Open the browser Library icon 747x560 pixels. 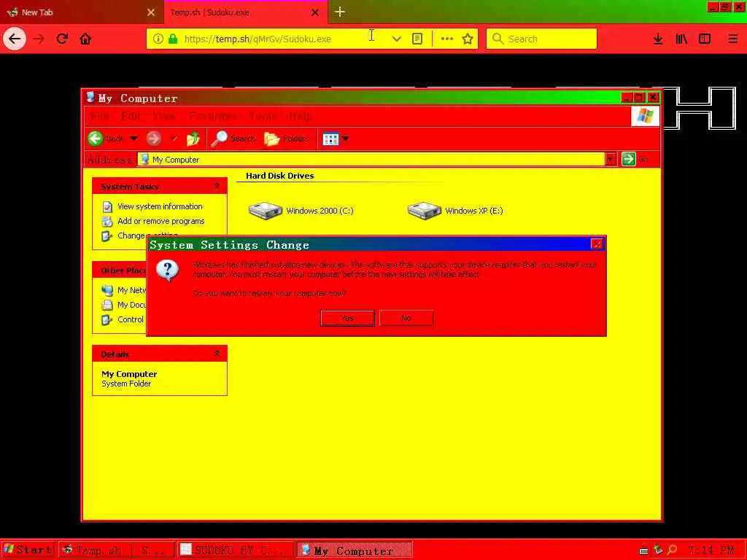(x=681, y=39)
